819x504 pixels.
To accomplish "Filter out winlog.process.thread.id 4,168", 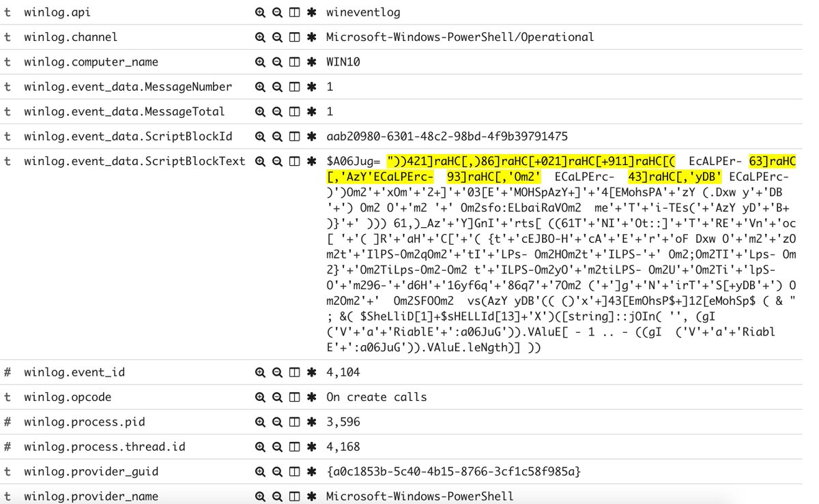I will click(x=277, y=447).
